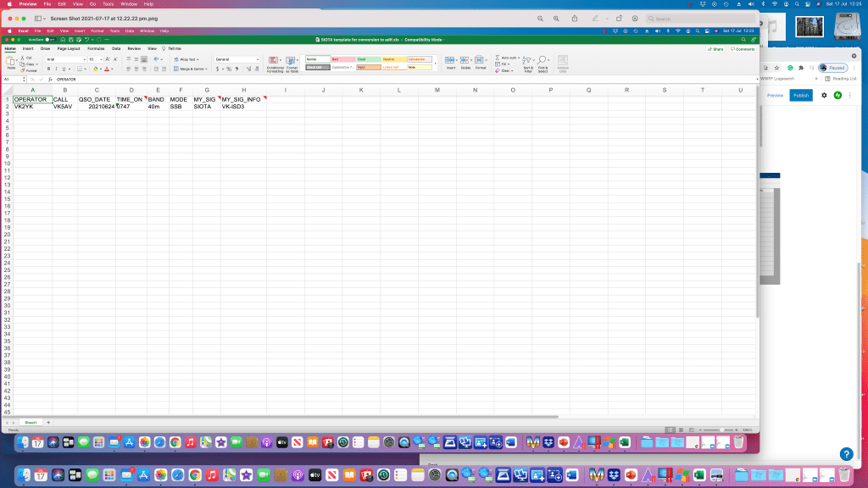Switch to the Formulas ribbon tab
The height and width of the screenshot is (488, 868).
[x=96, y=48]
